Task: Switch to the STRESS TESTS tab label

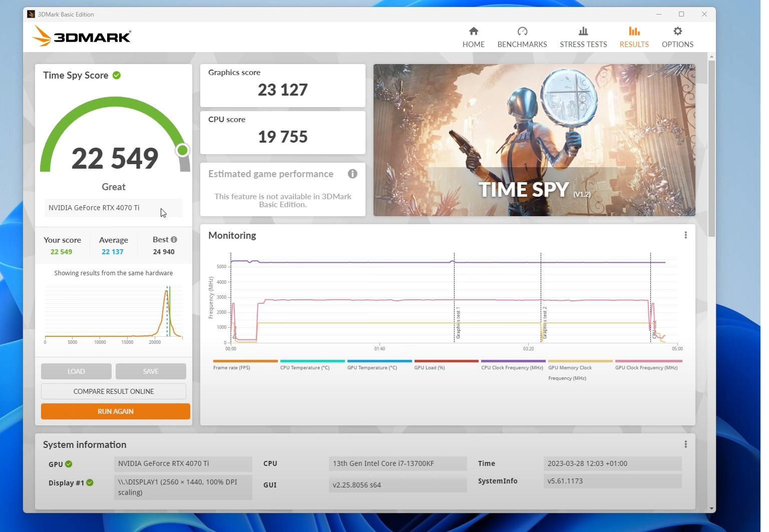Action: (583, 44)
